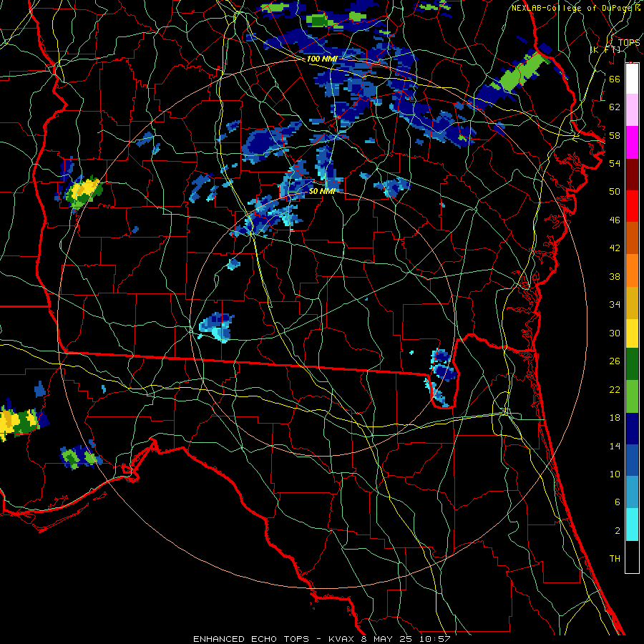Click the '14' scale label
The image size is (644, 644).
[615, 446]
